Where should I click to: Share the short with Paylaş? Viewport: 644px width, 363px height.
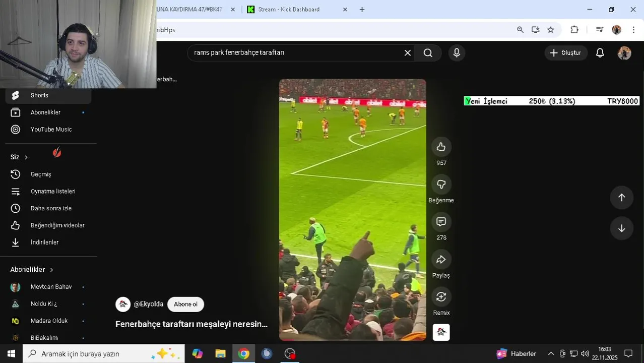(x=441, y=260)
